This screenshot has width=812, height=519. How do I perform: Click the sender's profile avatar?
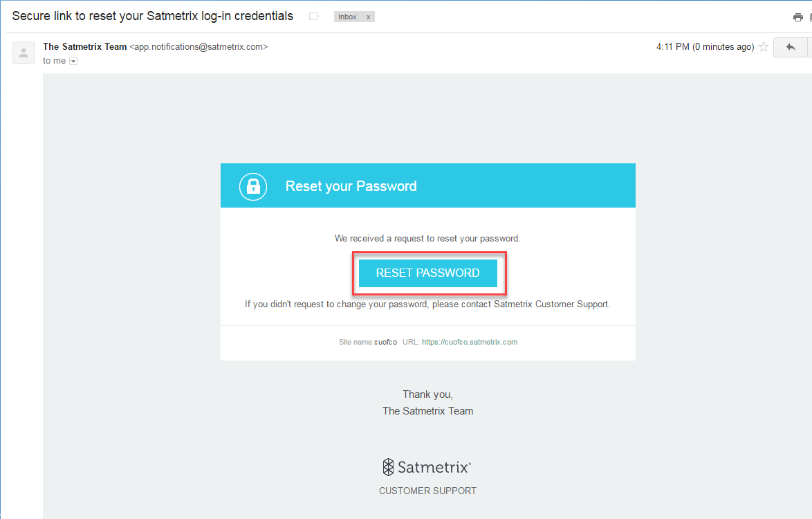tap(24, 53)
